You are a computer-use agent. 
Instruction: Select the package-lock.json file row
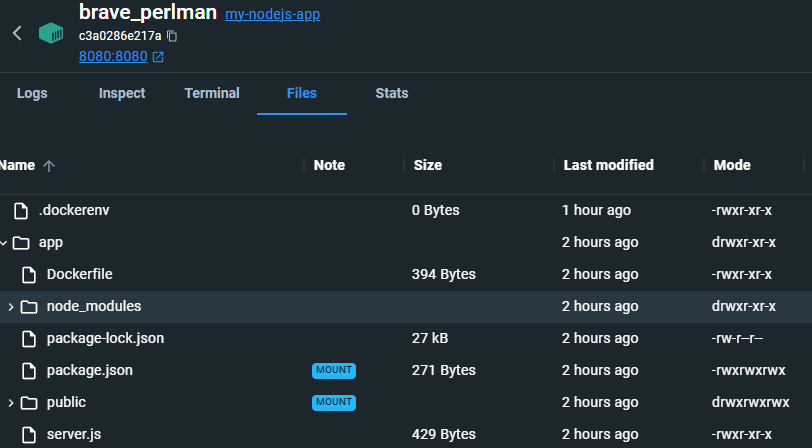(x=406, y=339)
